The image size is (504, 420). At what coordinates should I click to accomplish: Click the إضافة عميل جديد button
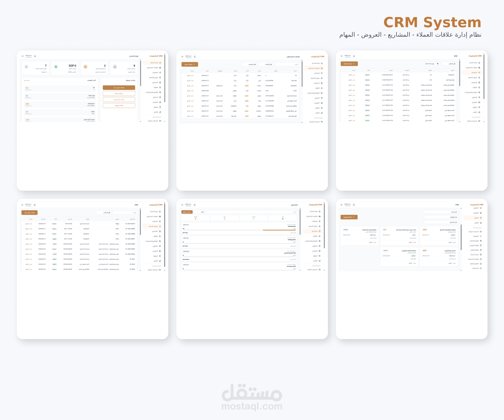click(x=119, y=88)
